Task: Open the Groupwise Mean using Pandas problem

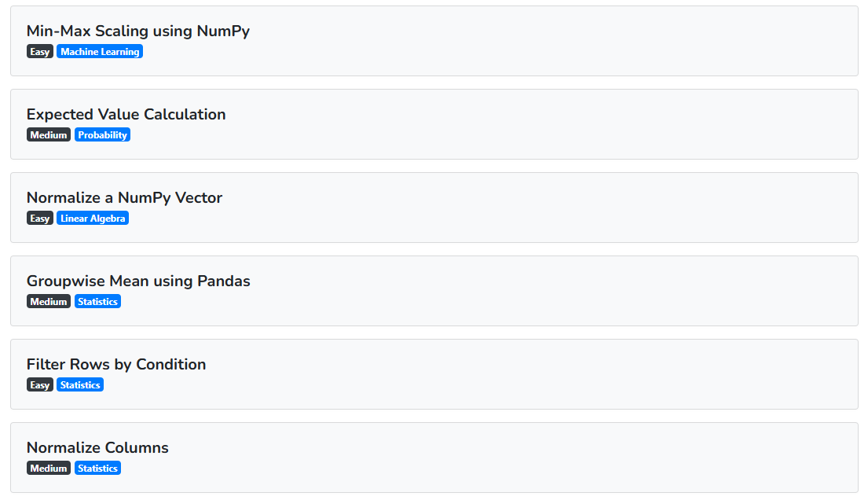Action: (138, 281)
